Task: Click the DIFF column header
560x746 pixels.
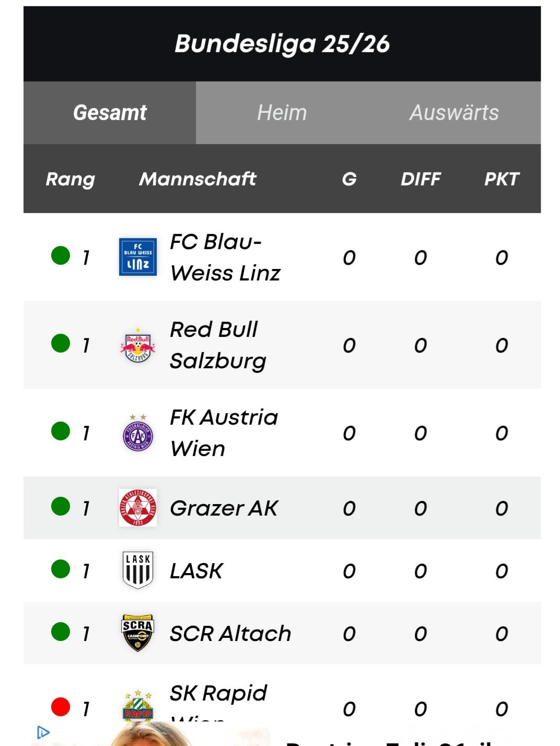Action: tap(421, 179)
